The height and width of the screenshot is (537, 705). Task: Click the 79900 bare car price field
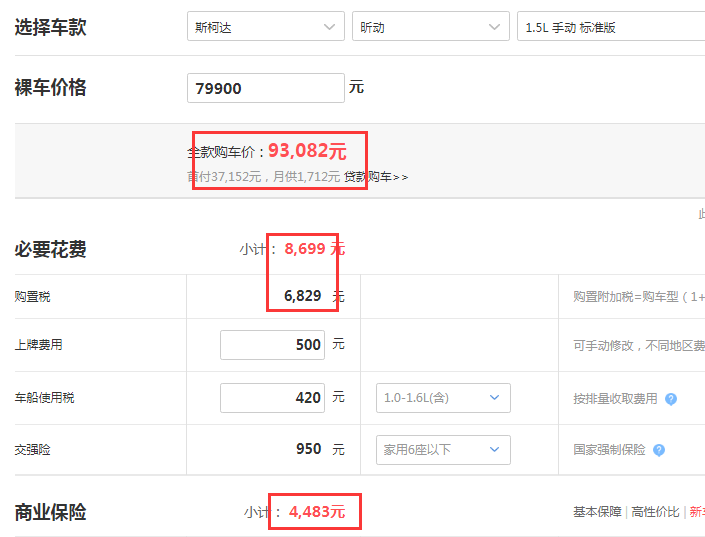(x=266, y=88)
